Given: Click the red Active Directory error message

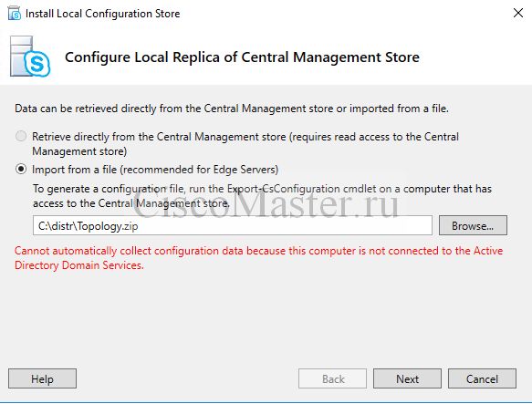Looking at the screenshot, I should (258, 258).
